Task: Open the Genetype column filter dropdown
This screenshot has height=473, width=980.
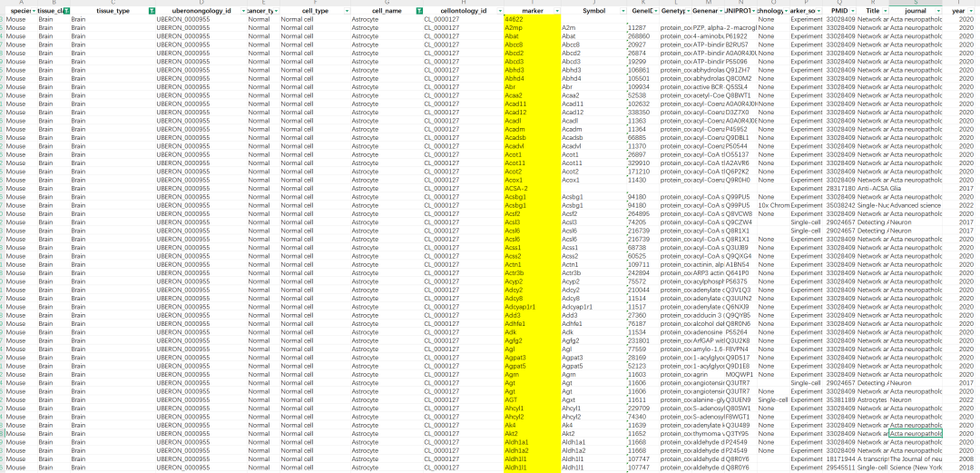Action: [x=687, y=12]
